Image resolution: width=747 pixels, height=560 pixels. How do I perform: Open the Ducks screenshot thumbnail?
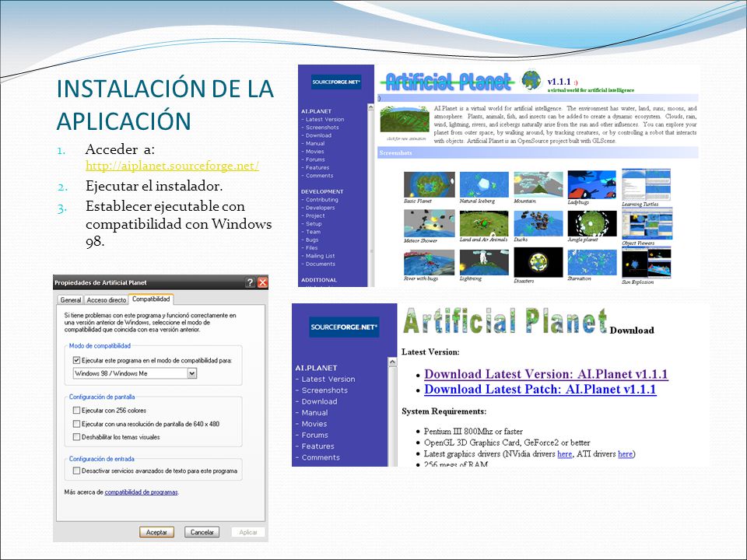538,223
